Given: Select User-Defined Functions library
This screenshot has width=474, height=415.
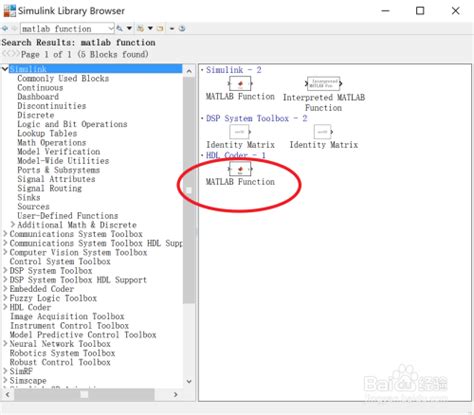Looking at the screenshot, I should click(68, 216).
